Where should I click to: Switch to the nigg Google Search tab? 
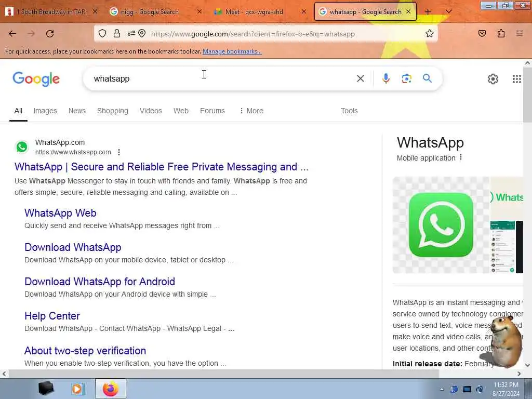(155, 12)
